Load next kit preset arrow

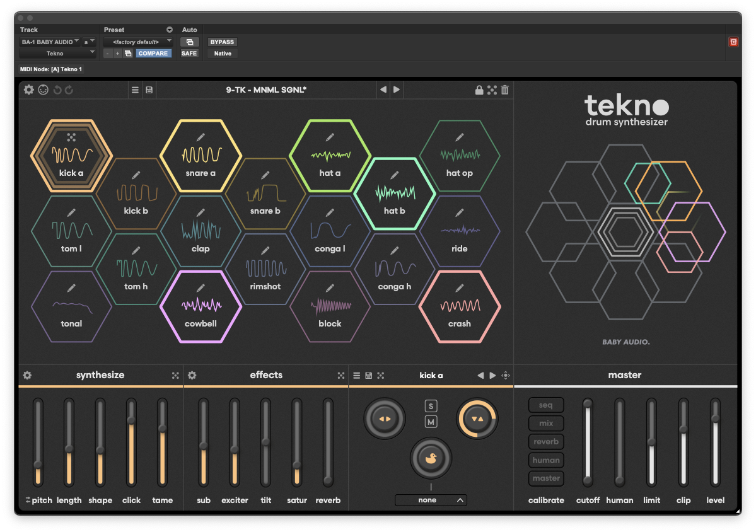point(397,89)
